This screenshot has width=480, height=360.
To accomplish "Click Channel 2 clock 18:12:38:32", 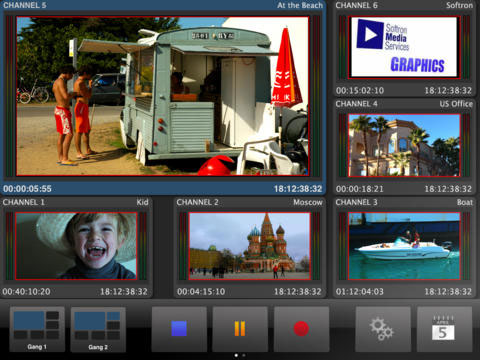I will click(x=298, y=292).
